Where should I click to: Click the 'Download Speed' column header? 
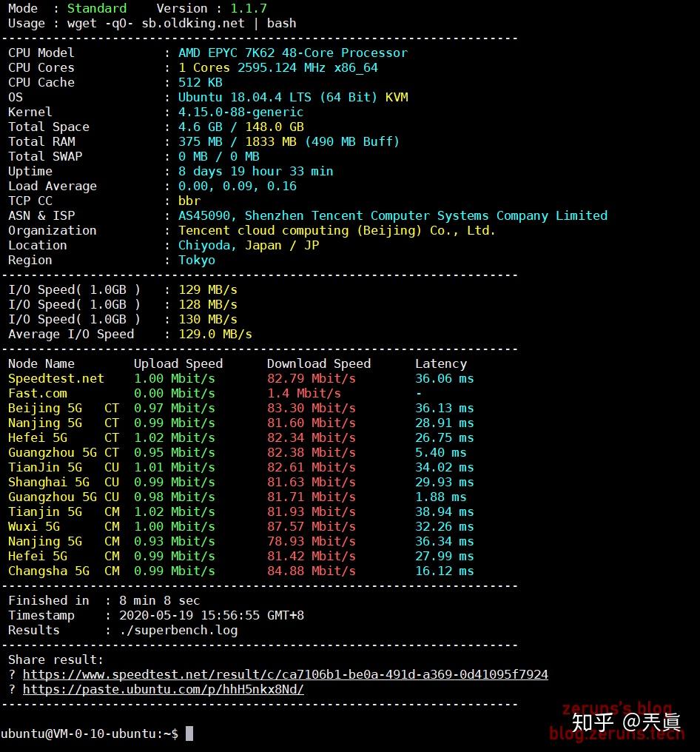(x=319, y=363)
